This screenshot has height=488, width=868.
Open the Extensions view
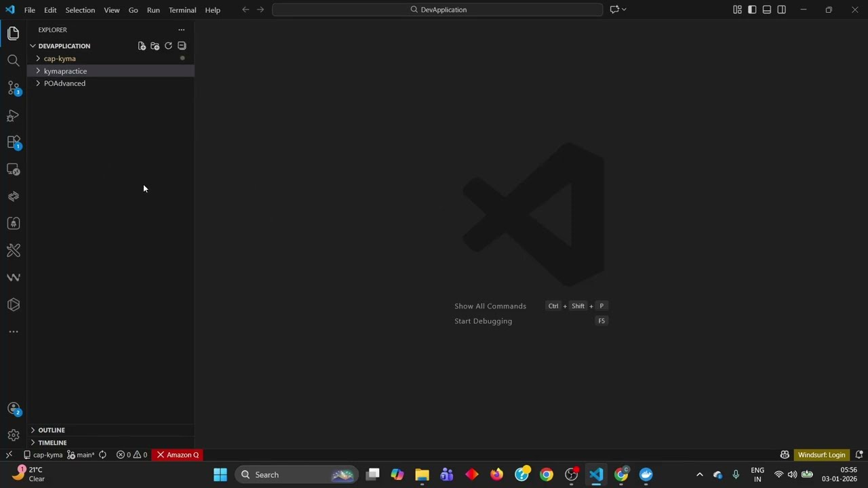[x=13, y=142]
